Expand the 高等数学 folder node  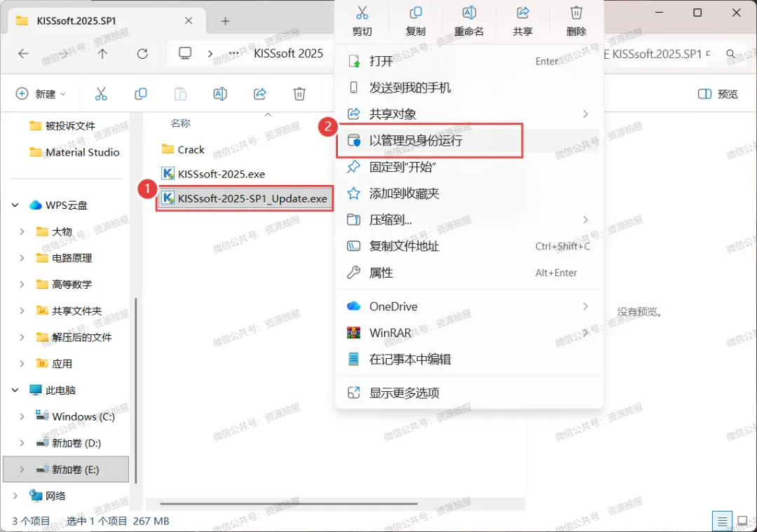tap(22, 285)
